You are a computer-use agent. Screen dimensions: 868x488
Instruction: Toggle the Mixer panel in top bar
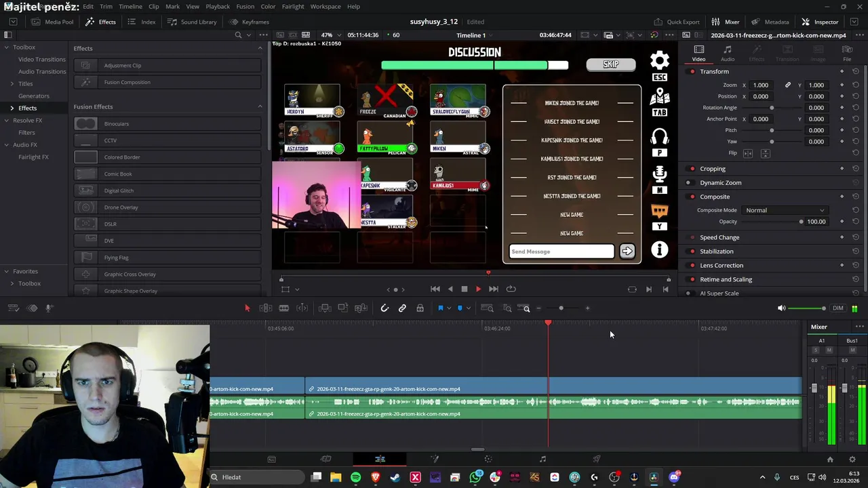point(726,22)
